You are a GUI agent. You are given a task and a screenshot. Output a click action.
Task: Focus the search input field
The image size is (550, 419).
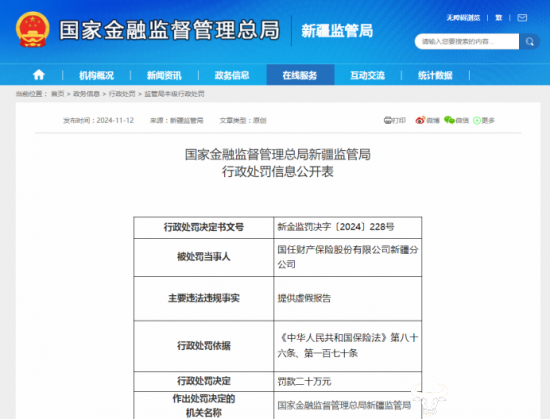pyautogui.click(x=467, y=42)
